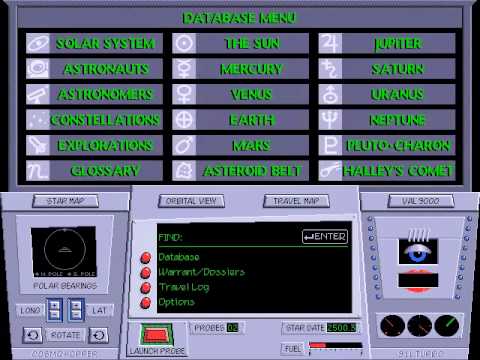
Task: Switch to Orbital View
Action: 191,201
